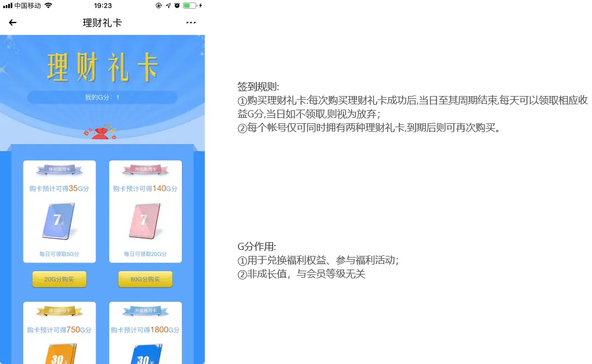
Task: Tap the blue 7-day card image
Action: click(x=60, y=220)
